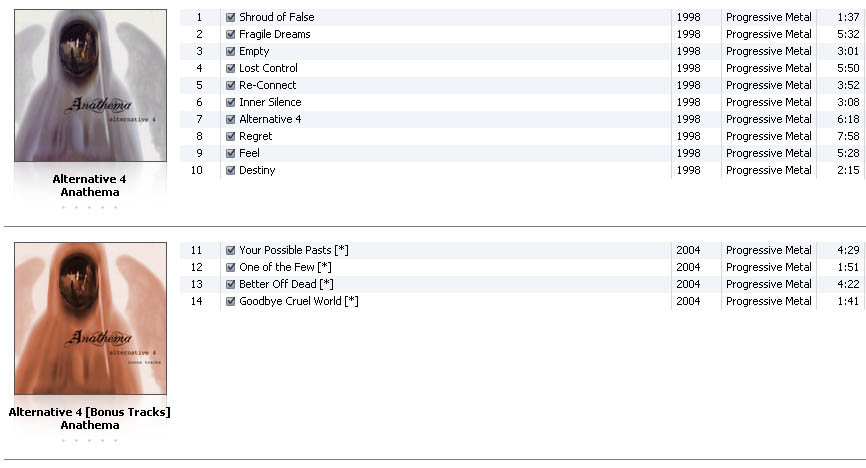This screenshot has width=866, height=468.
Task: Select the track Lost Control
Action: coord(522,68)
